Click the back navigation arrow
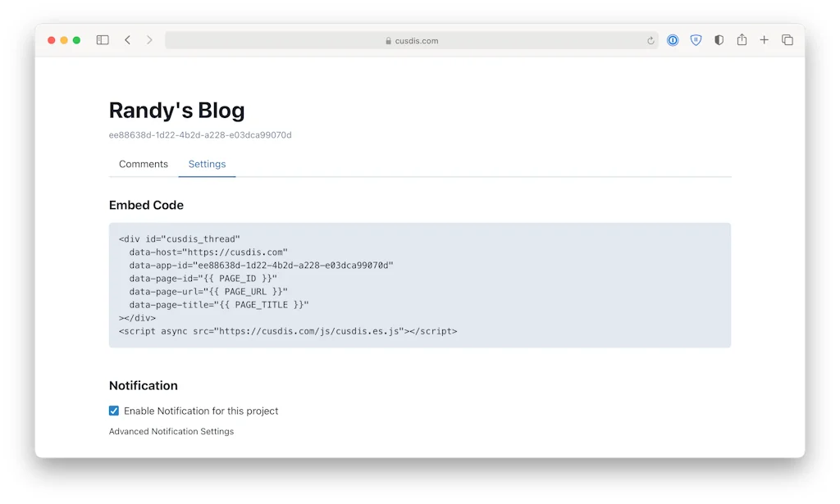 point(126,39)
